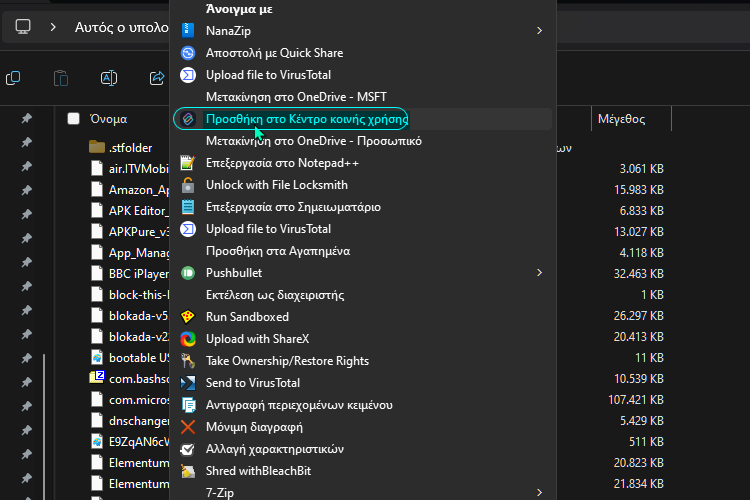This screenshot has height=500, width=750.
Task: Click Αυτός ο υπολογιστής breadcrumb
Action: click(x=121, y=27)
